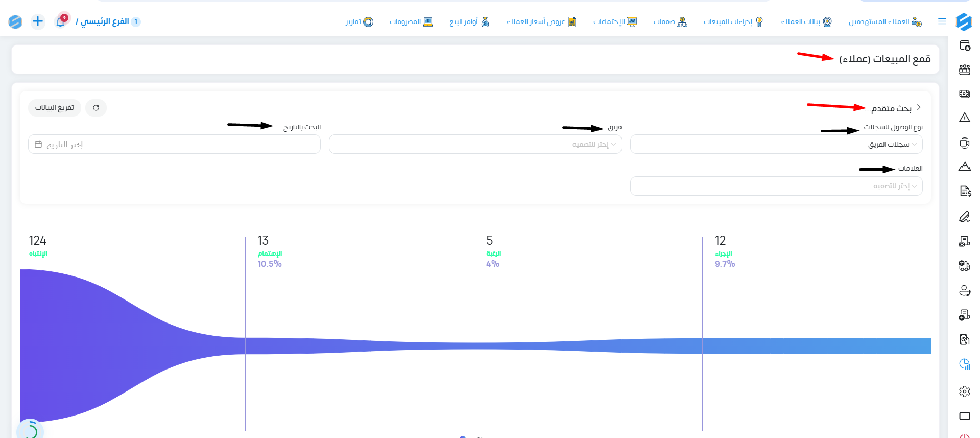Go to تقارير menu item
Screen dimensions: 980x438
360,22
